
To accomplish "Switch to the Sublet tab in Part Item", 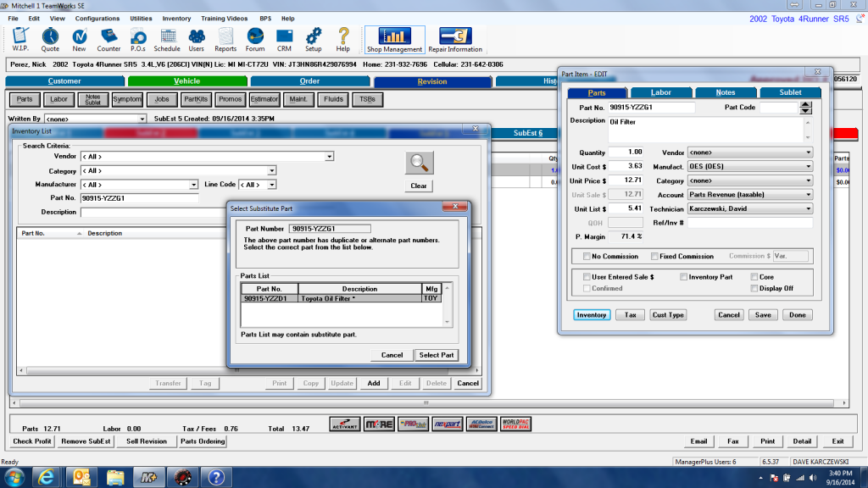I will [790, 92].
